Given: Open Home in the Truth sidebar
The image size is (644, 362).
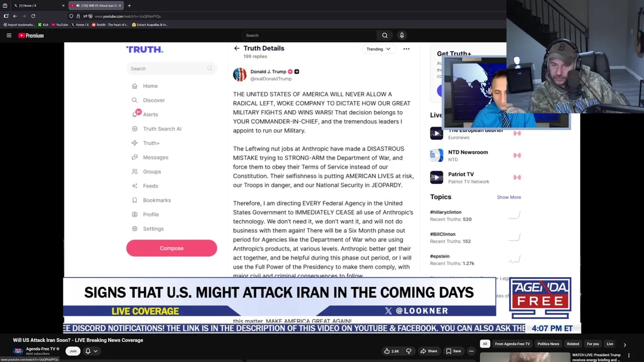Looking at the screenshot, I should pos(145,86).
